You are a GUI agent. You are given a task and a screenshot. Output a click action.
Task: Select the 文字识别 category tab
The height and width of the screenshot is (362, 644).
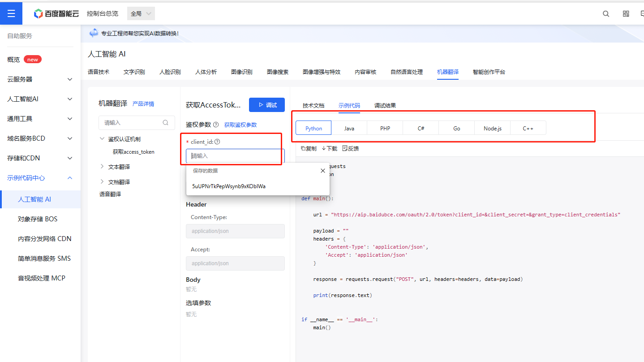click(134, 72)
